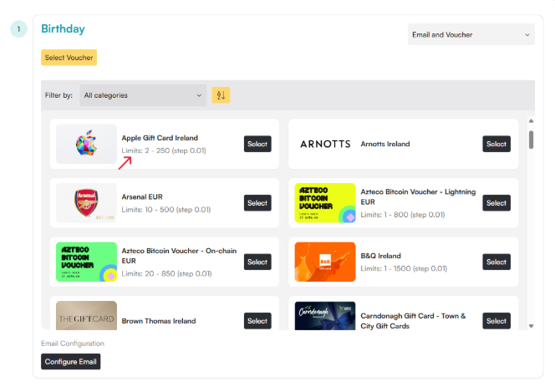The height and width of the screenshot is (392, 555).
Task: Click The Gift Card Brown Thomas thumbnail
Action: pos(86,316)
